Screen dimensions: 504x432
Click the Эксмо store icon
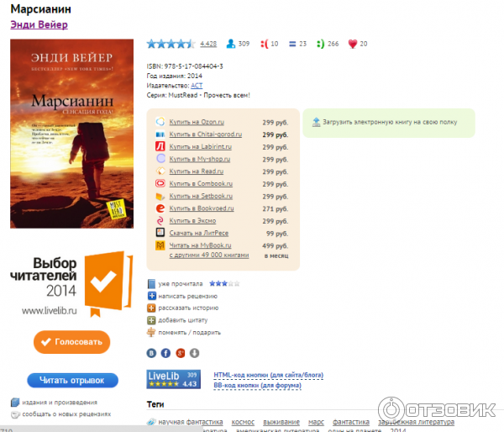click(160, 221)
